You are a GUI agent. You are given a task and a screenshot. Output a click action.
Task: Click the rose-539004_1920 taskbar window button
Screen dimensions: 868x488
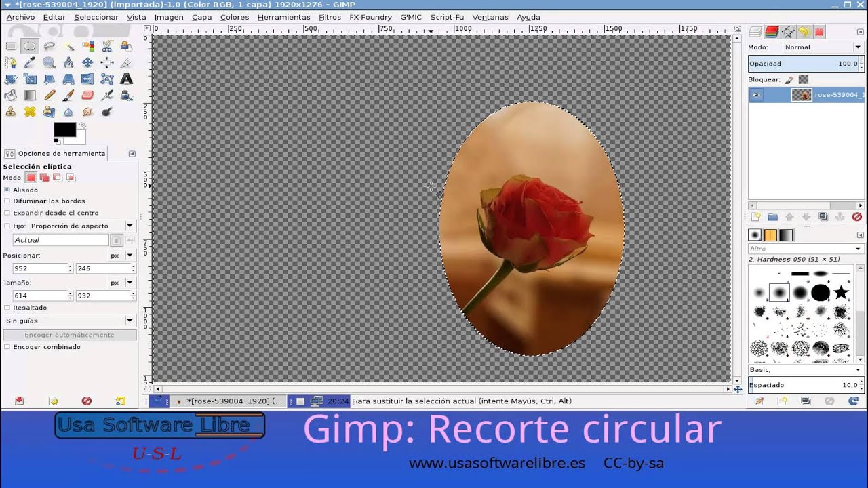[229, 401]
